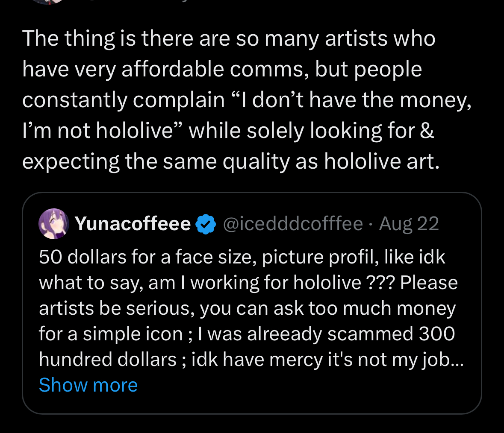Image resolution: width=504 pixels, height=433 pixels.
Task: Tap the blue verified badge beside Yunacoffeee
Action: pos(206,224)
